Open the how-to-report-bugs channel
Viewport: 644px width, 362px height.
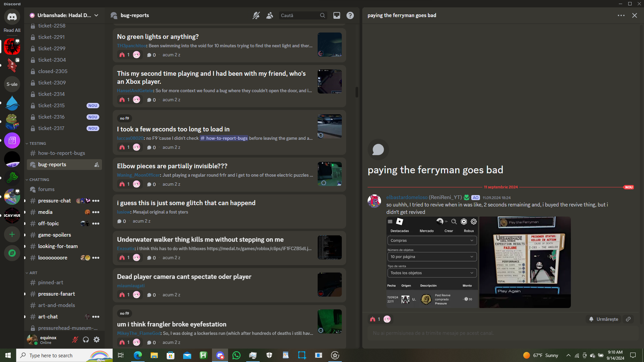click(x=61, y=153)
